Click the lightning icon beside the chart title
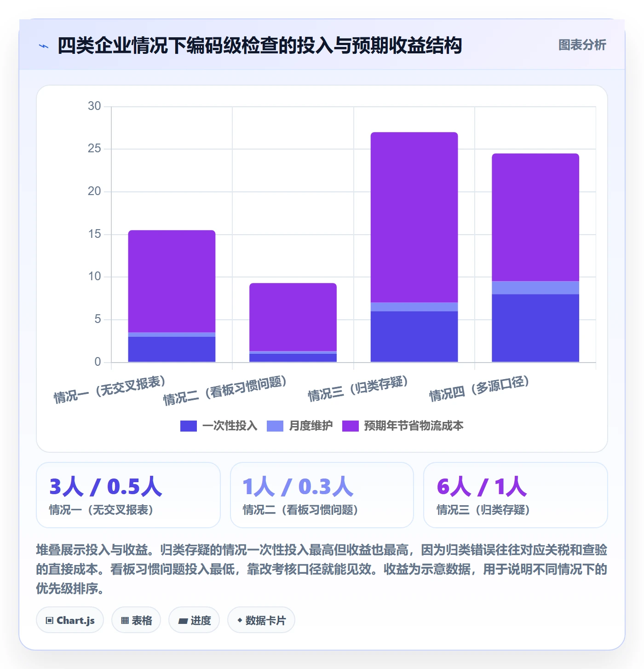The image size is (644, 669). tap(44, 46)
